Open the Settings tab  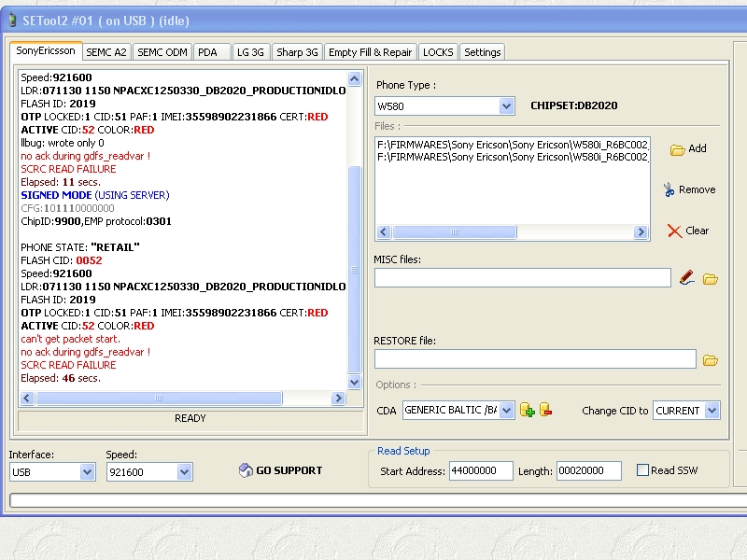(482, 52)
